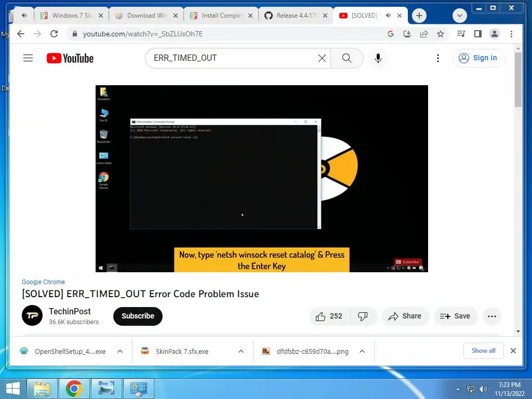Close the downloads bar

513,351
